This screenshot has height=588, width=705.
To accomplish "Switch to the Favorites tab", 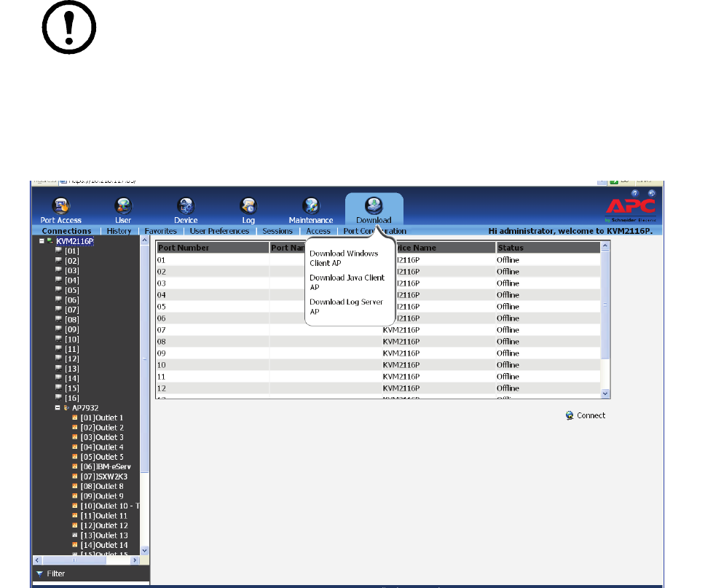I will (160, 231).
